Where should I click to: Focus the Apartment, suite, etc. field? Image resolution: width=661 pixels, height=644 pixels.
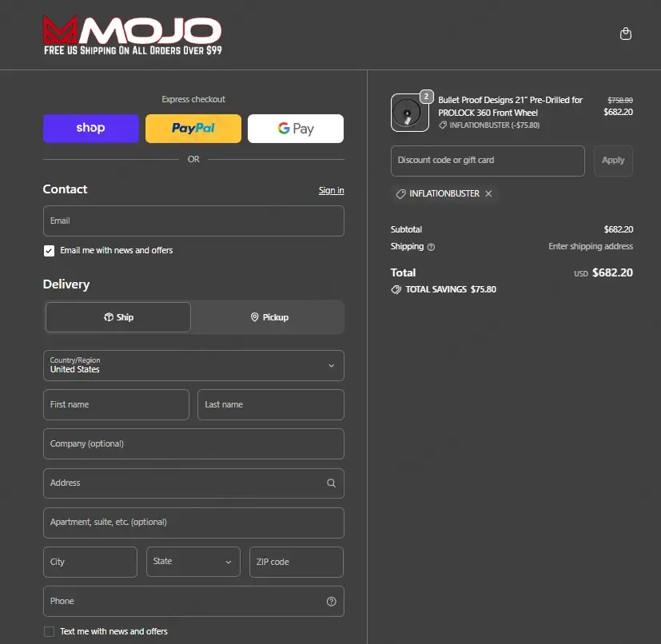pyautogui.click(x=193, y=523)
